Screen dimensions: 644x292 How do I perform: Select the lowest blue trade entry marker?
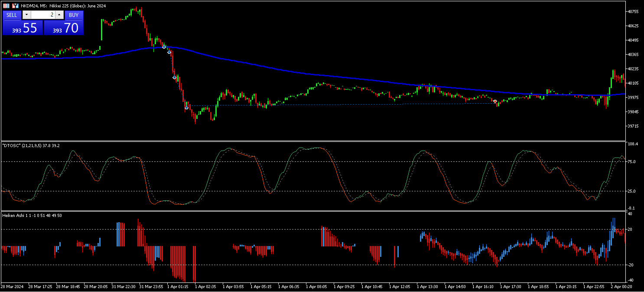click(186, 108)
